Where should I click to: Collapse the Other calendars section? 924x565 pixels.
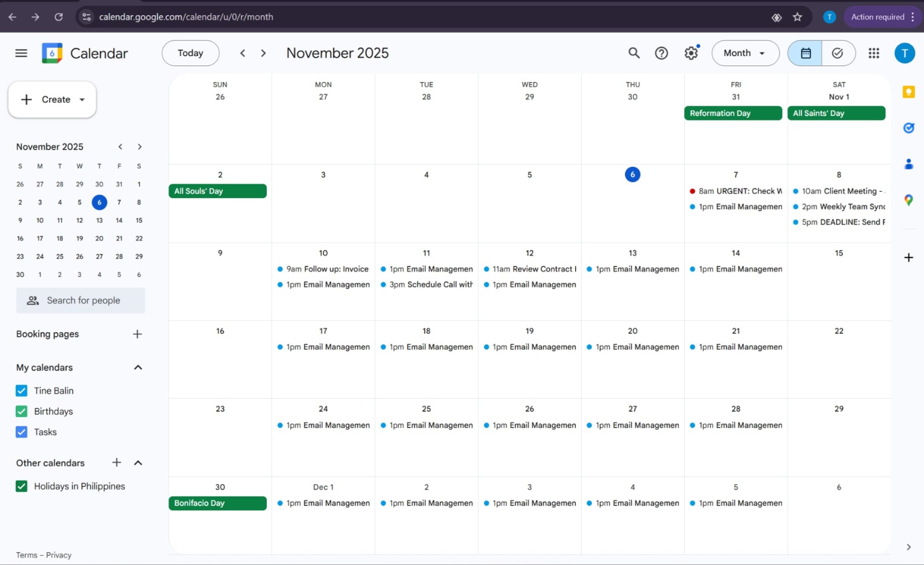pos(138,463)
